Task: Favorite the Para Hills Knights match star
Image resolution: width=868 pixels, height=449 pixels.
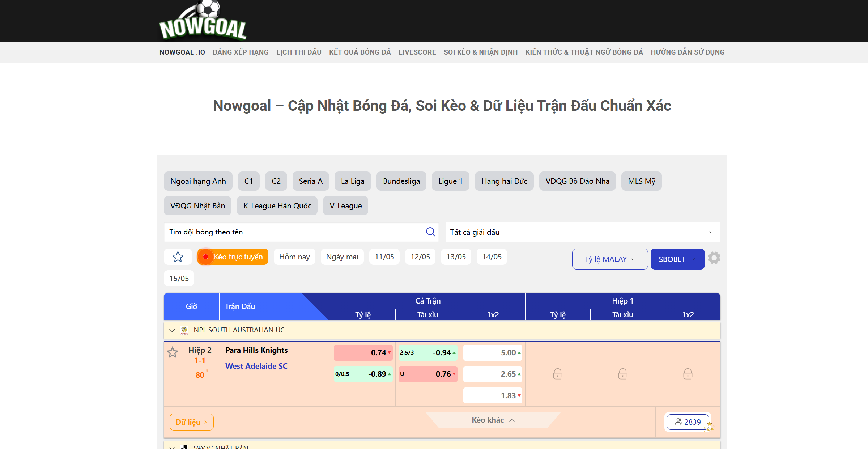Action: coord(173,352)
